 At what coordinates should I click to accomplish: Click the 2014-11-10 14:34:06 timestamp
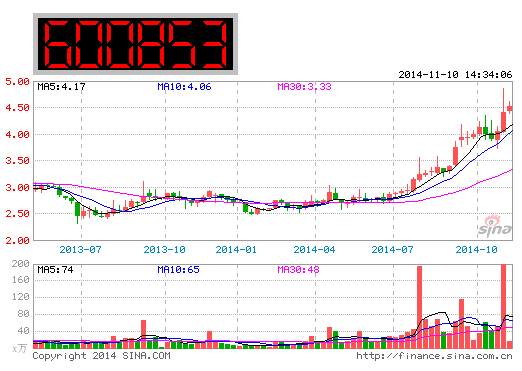pyautogui.click(x=455, y=74)
